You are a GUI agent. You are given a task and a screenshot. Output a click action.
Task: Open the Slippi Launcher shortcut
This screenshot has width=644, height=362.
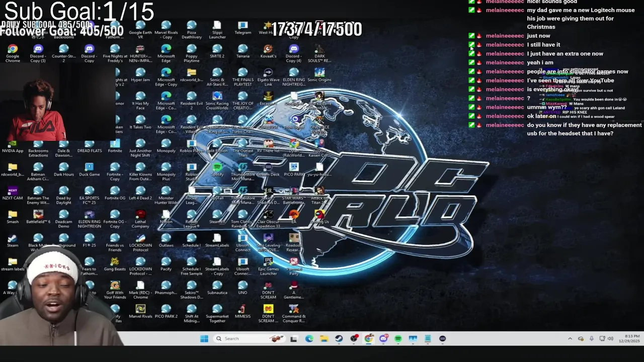coord(217,29)
